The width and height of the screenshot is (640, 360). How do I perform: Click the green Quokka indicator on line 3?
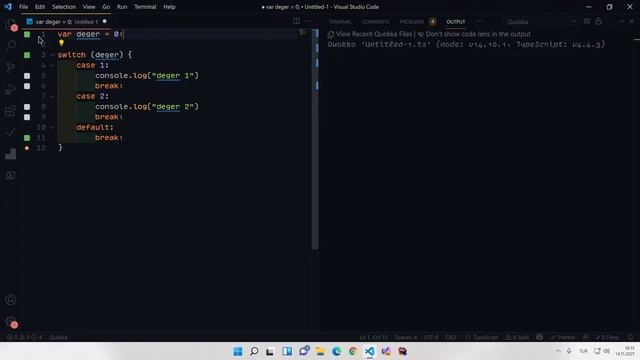point(27,55)
